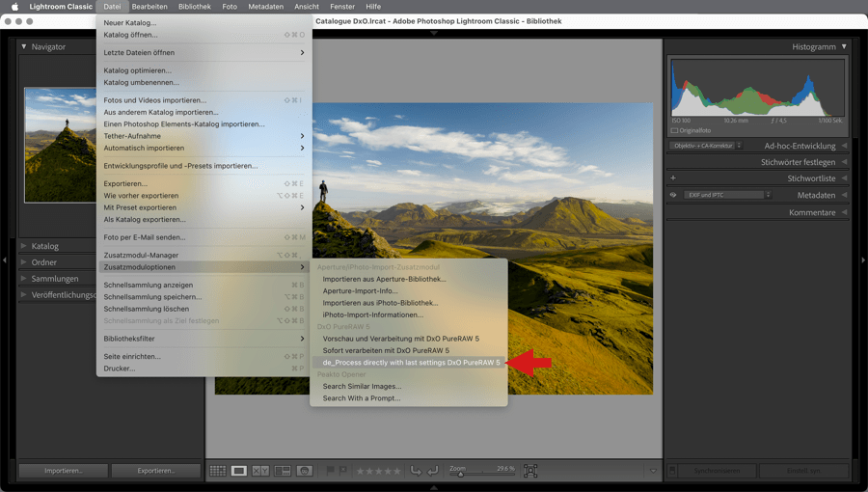Expand the Sammlungen panel
The image size is (868, 492).
click(x=24, y=279)
